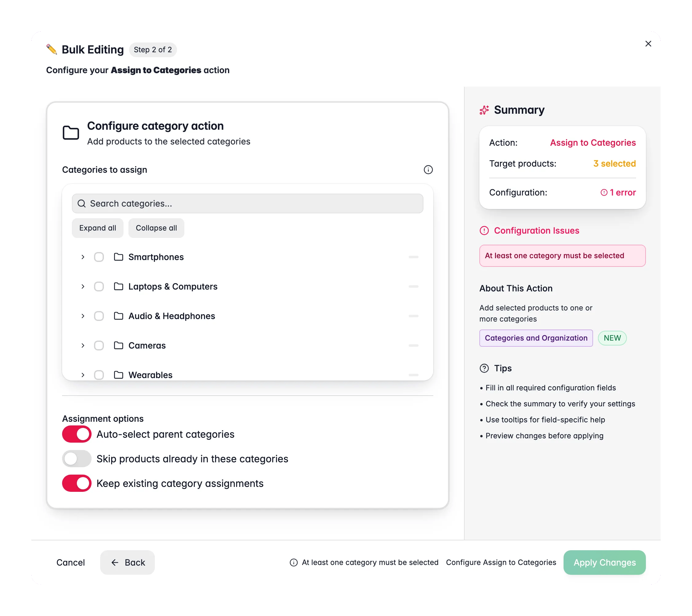Click the pencil icon beside Bulk Editing

pyautogui.click(x=51, y=49)
